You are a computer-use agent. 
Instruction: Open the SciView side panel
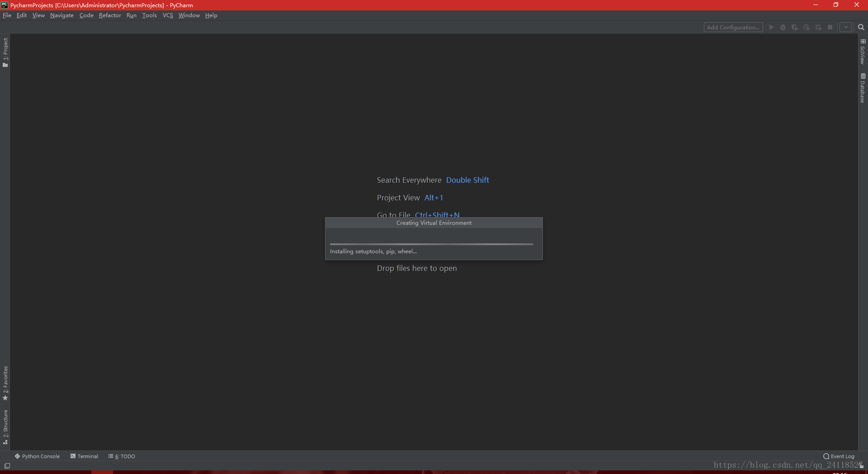click(863, 51)
